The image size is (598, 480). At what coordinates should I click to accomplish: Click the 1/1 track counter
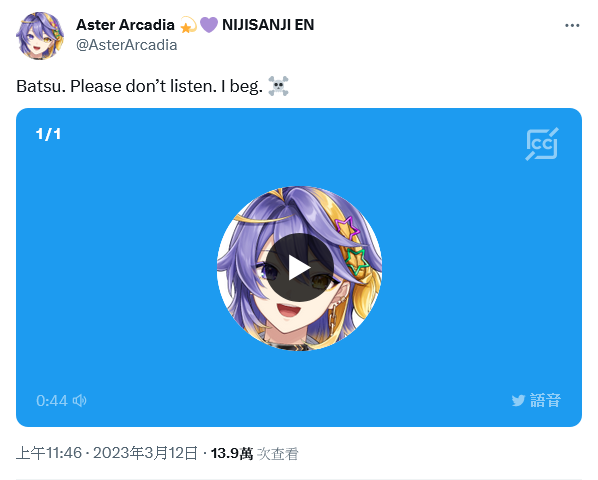pyautogui.click(x=48, y=134)
